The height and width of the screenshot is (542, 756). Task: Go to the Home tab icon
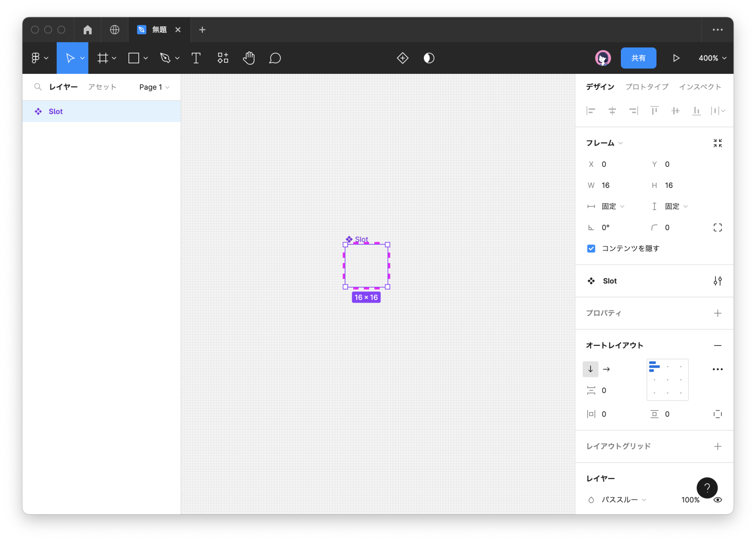click(87, 30)
